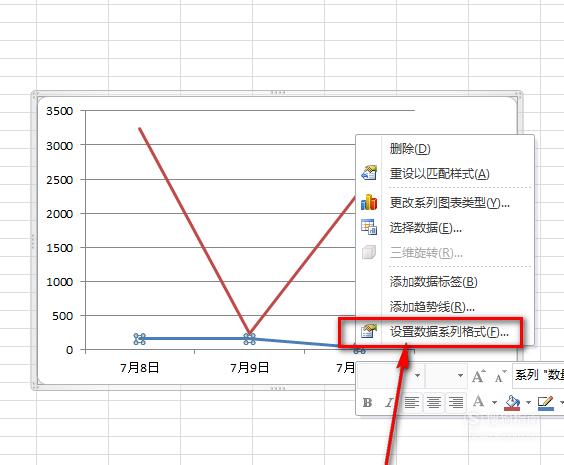Click the shape fill paint bucket
Image resolution: width=564 pixels, height=465 pixels.
pos(512,403)
